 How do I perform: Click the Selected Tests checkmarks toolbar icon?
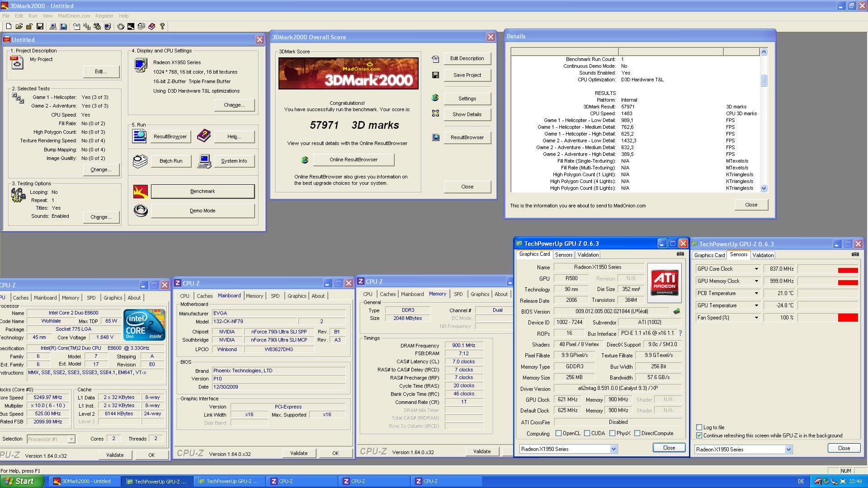(87, 27)
